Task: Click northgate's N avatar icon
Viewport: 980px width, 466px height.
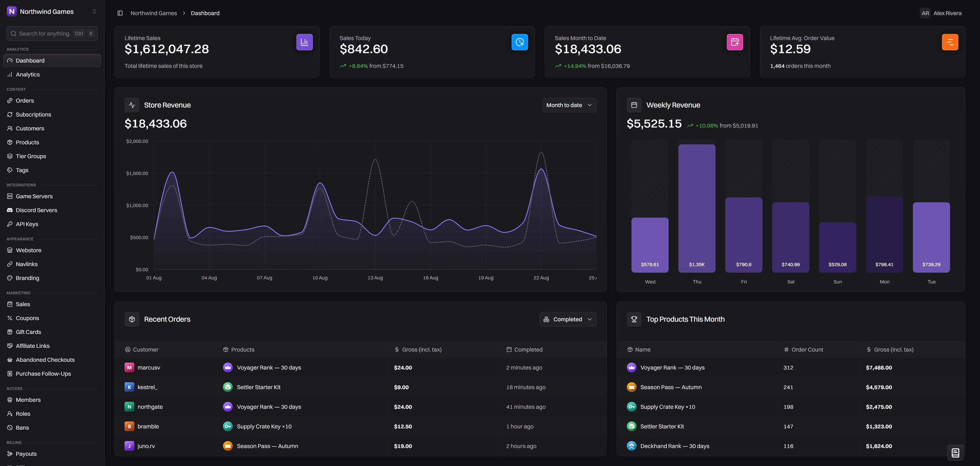Action: (129, 407)
